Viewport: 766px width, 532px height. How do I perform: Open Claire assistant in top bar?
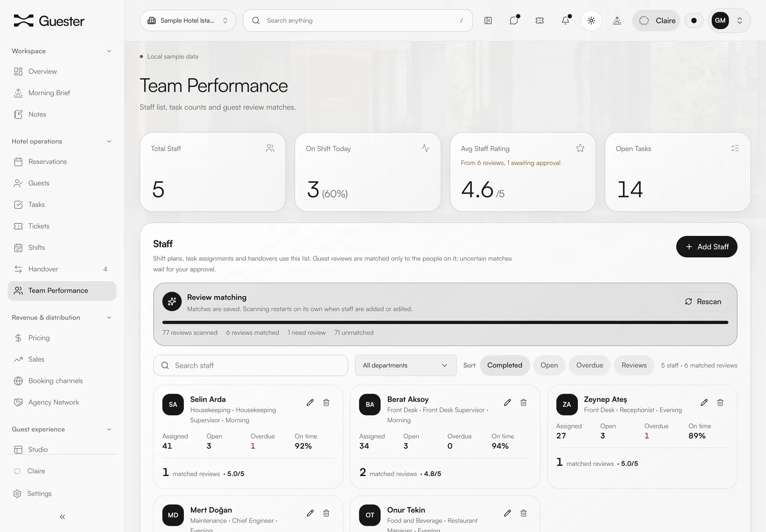[656, 21]
